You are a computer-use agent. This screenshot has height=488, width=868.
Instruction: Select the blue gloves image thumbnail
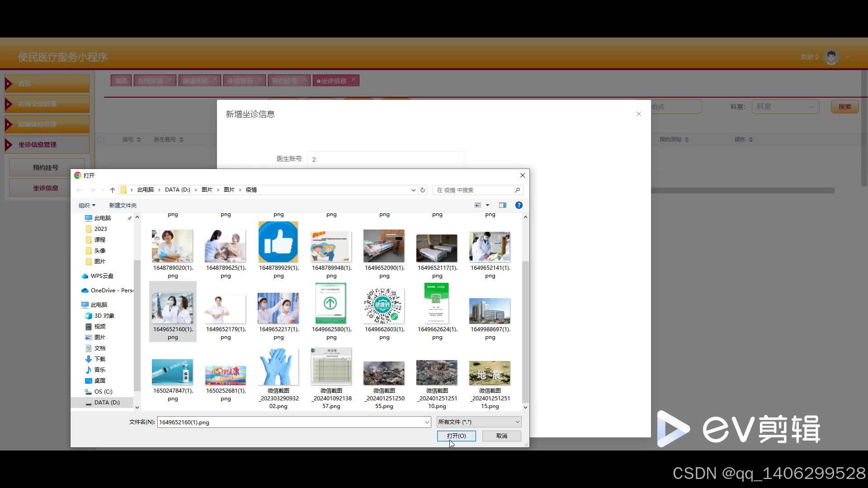(278, 367)
